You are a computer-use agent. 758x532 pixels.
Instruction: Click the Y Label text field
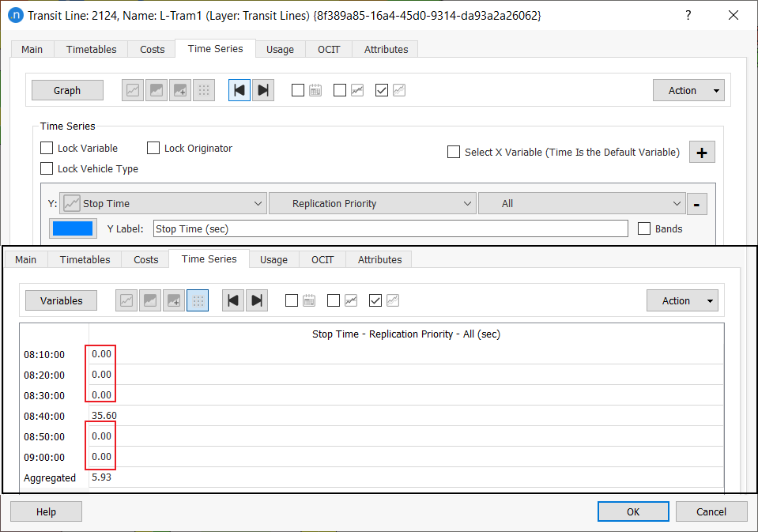point(390,228)
